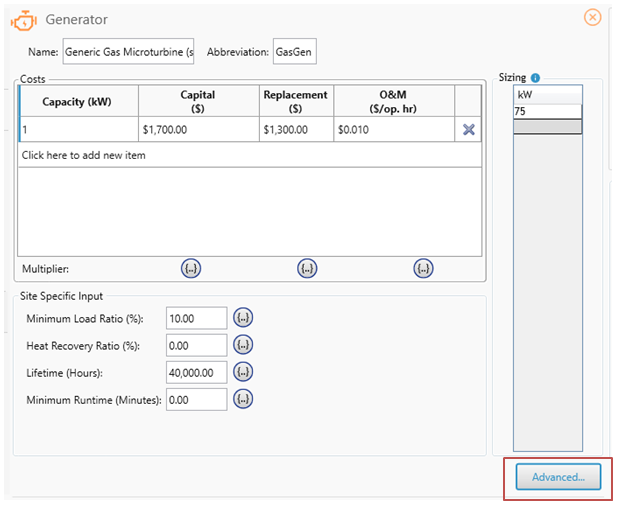The width and height of the screenshot is (621, 510).
Task: Click the O&M multiplier sensitivity button
Action: [x=423, y=268]
